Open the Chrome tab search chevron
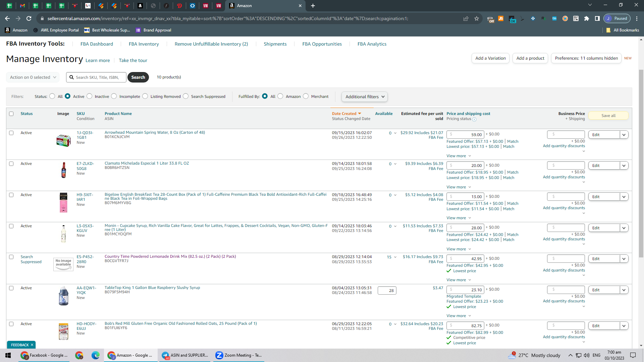Image resolution: width=644 pixels, height=362 pixels. point(590,5)
